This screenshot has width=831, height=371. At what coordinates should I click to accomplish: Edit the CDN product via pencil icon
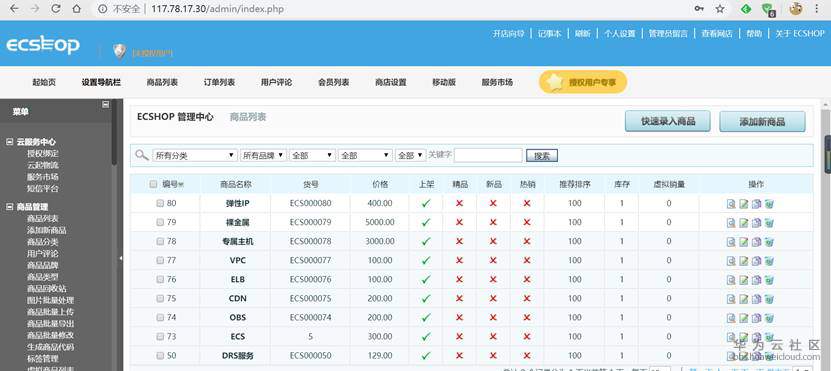[744, 299]
